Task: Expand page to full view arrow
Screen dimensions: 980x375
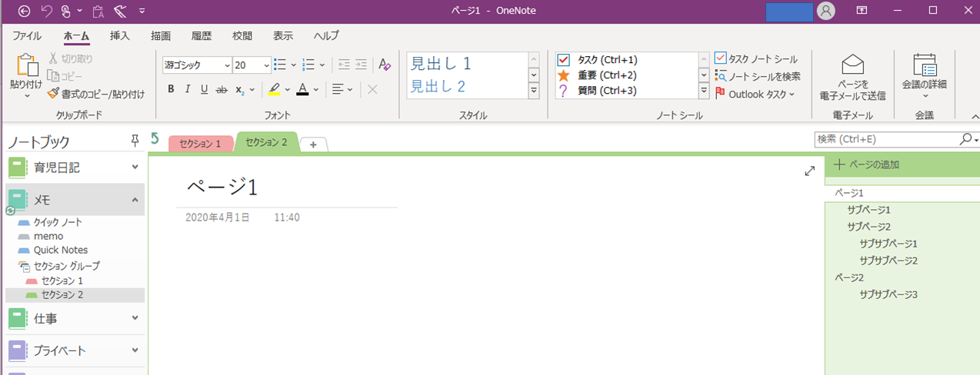Action: click(809, 171)
